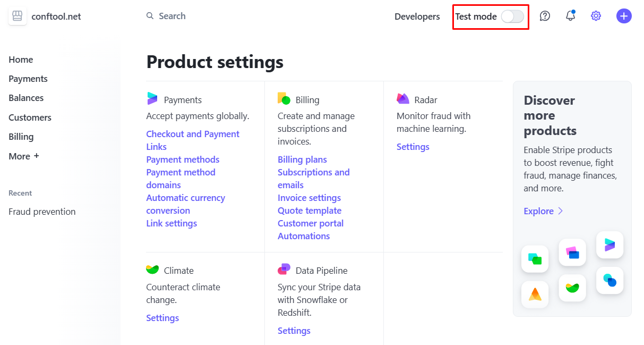Click the Climate product icon

(152, 270)
